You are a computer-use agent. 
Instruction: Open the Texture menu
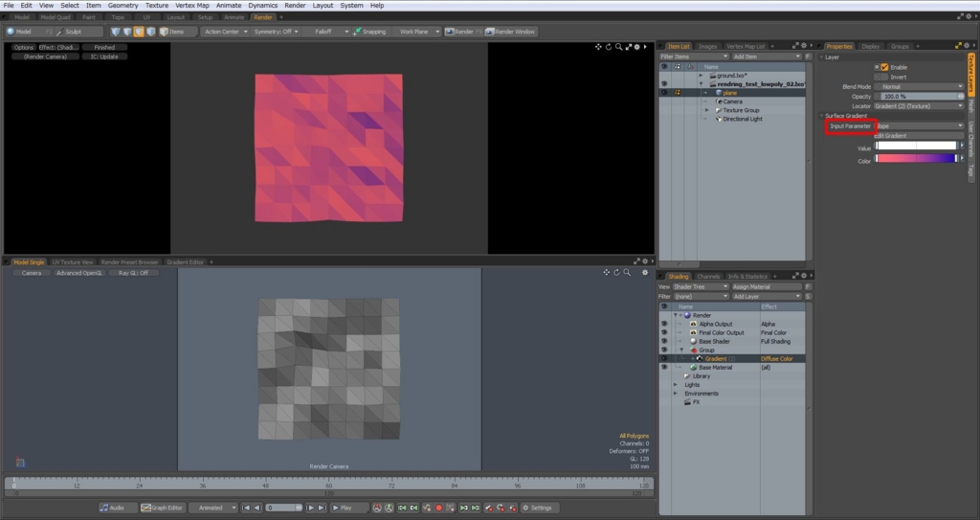click(x=156, y=5)
